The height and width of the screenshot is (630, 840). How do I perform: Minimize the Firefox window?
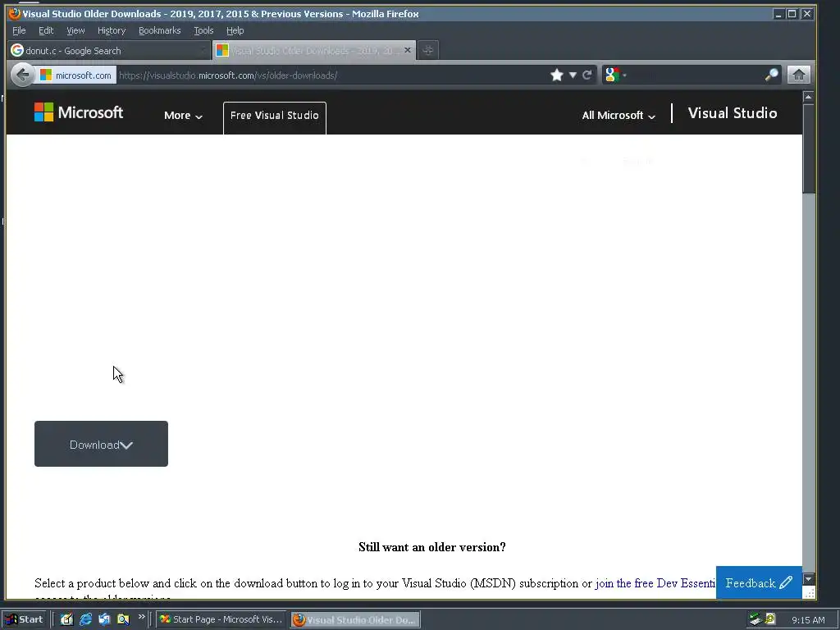(778, 14)
